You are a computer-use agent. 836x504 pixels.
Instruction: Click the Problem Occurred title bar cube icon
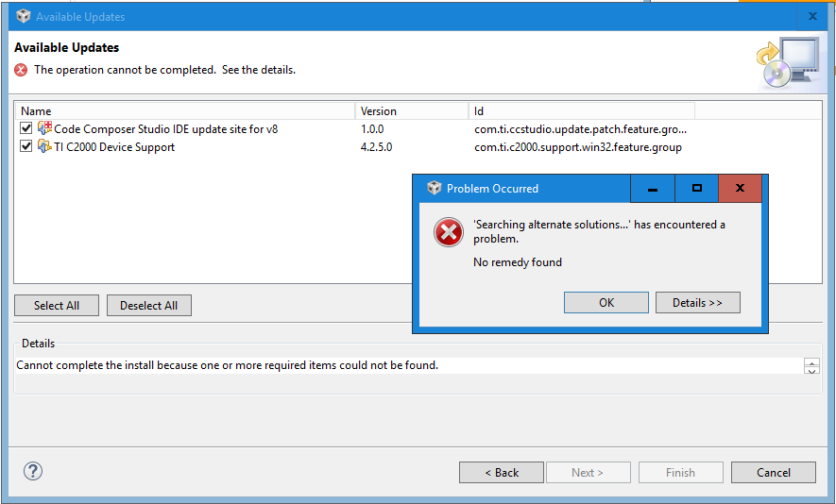434,188
